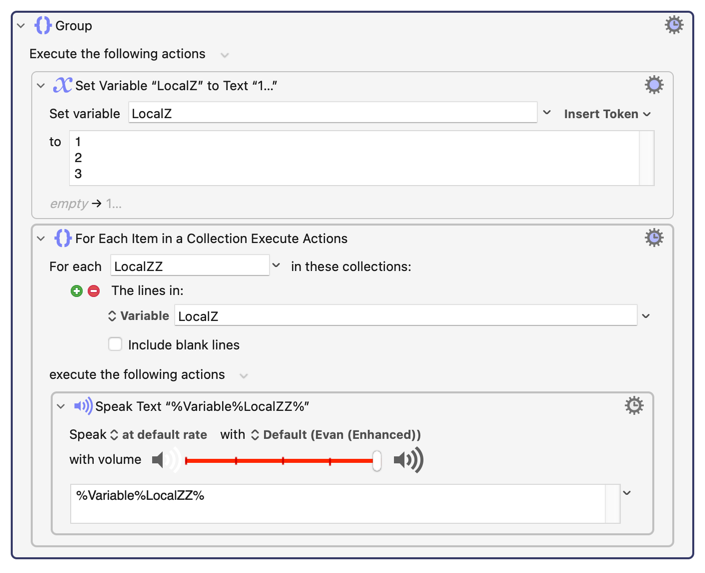Change the speak rate option
The image size is (705, 573).
[159, 435]
